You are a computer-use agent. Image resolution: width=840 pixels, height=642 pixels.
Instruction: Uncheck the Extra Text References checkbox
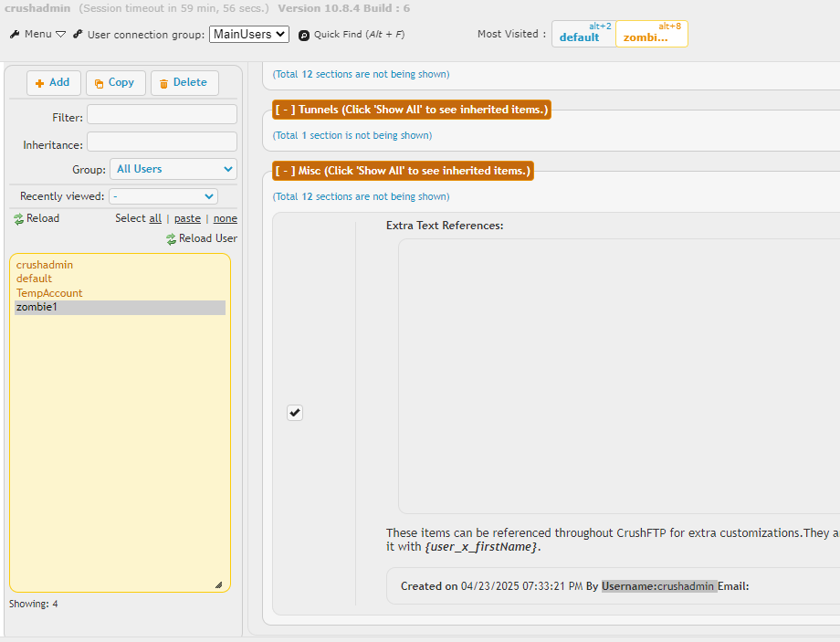(x=295, y=413)
